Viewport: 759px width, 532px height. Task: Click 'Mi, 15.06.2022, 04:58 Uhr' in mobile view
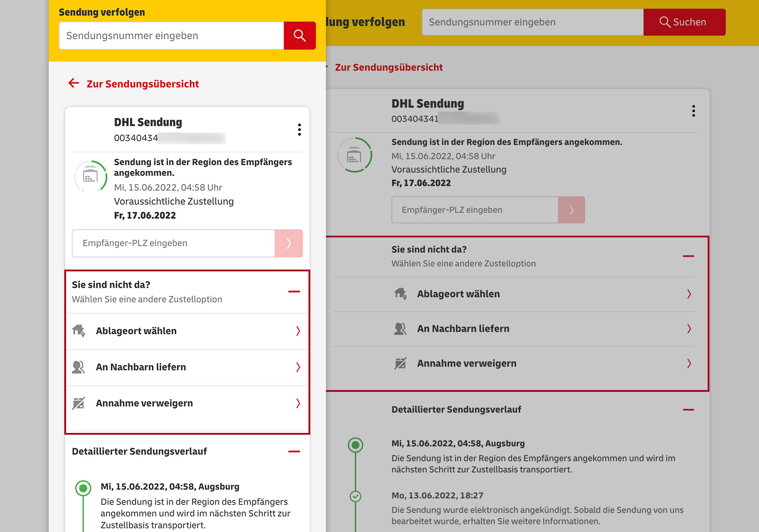(x=168, y=187)
